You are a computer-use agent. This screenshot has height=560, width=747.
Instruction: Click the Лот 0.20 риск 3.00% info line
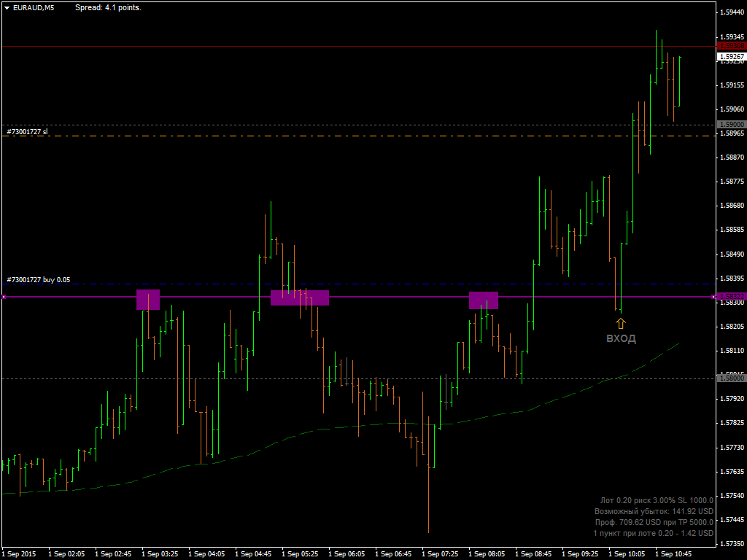coord(657,500)
